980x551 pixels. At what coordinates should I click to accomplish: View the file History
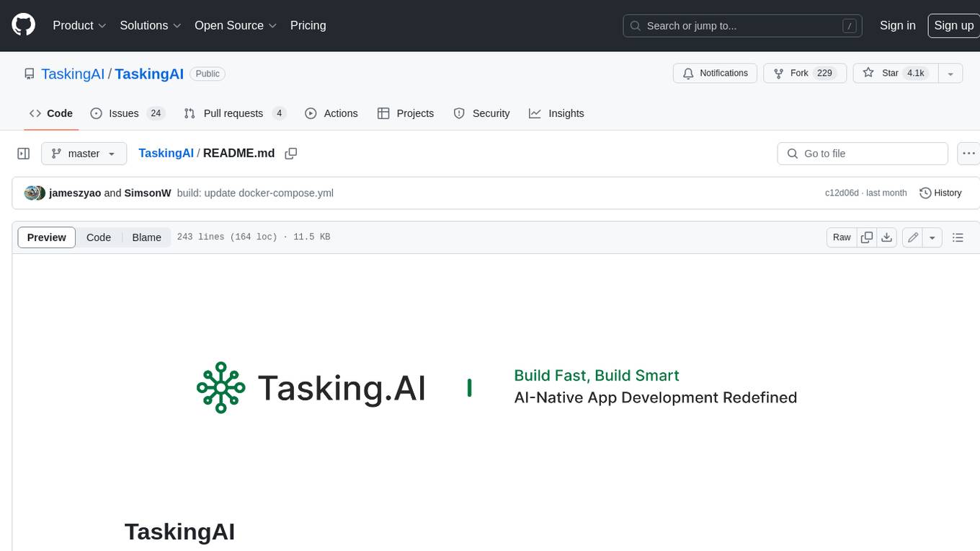point(940,193)
